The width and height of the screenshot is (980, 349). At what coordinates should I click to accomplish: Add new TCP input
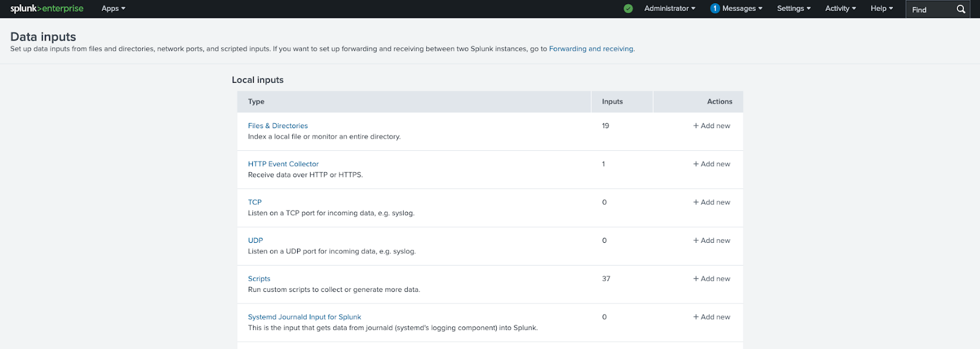712,202
